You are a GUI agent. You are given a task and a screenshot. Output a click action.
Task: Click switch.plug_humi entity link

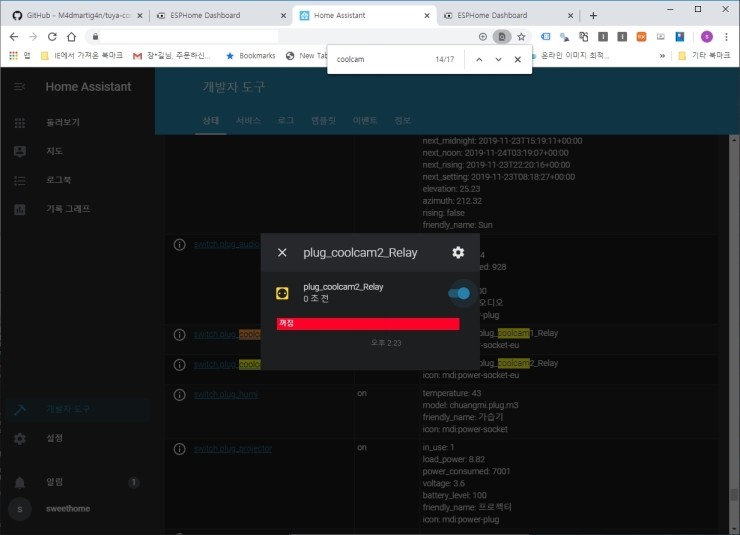[225, 395]
